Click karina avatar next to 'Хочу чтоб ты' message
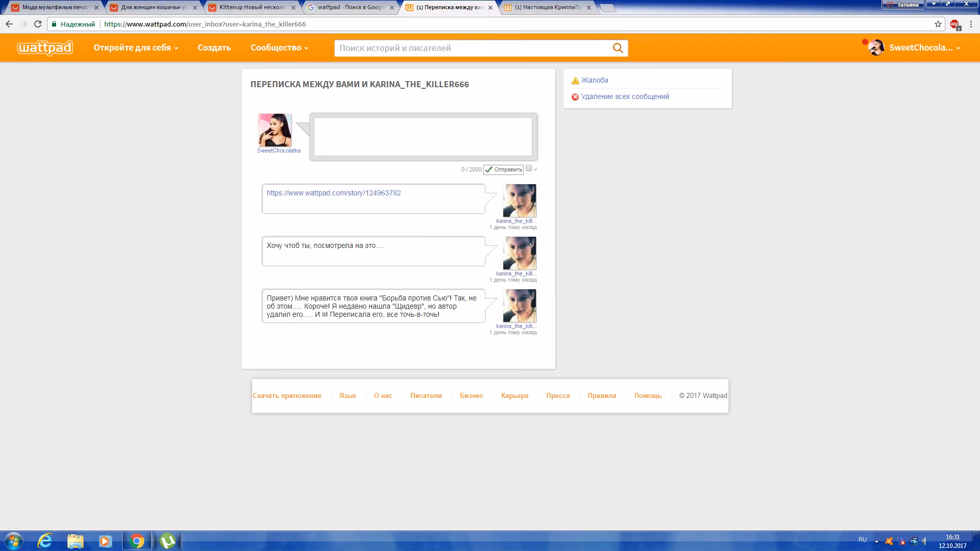Viewport: 980px width, 551px height. point(520,254)
